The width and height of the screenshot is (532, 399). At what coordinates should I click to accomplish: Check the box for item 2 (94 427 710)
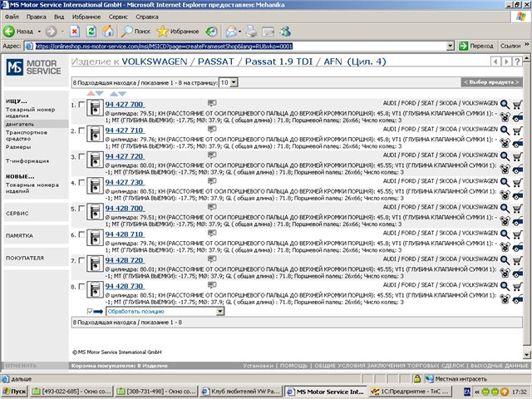click(x=81, y=131)
